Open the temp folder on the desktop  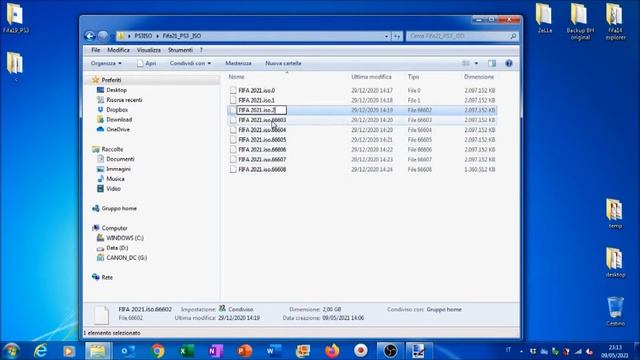[x=615, y=214]
